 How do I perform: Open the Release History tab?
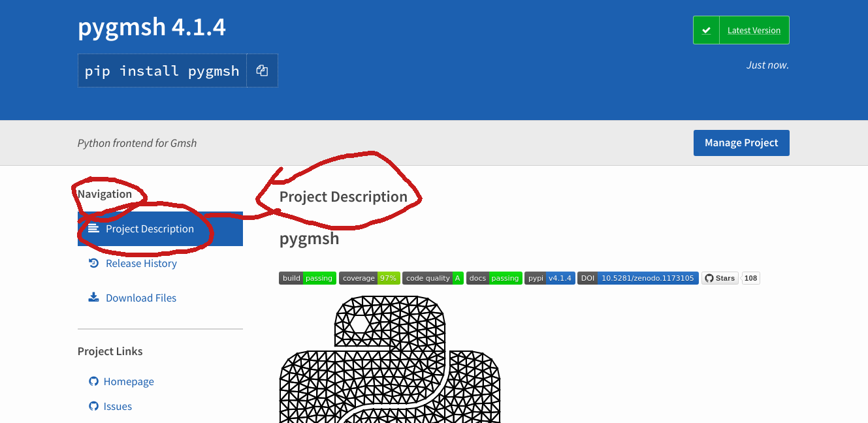tap(160, 263)
